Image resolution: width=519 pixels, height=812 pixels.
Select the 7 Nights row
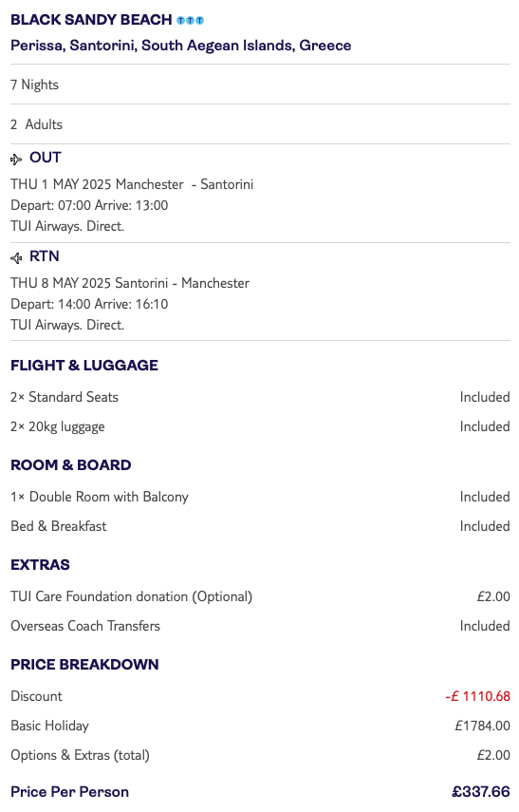click(x=260, y=85)
